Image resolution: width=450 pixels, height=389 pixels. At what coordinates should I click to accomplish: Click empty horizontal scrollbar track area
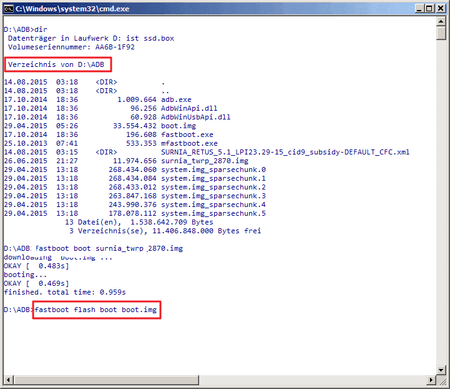[x=313, y=380]
